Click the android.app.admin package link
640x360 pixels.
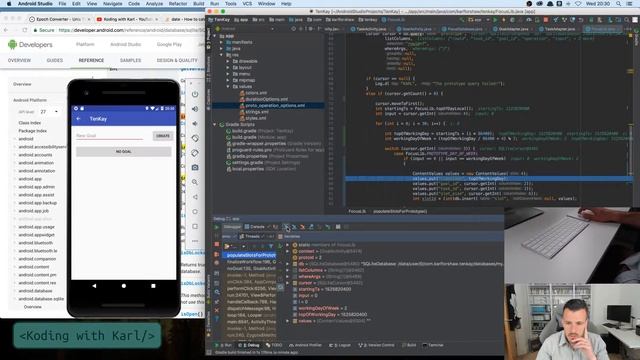[36, 187]
